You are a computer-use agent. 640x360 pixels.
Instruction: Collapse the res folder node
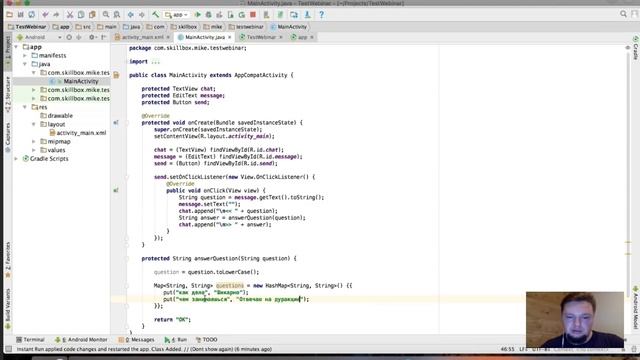click(x=25, y=107)
